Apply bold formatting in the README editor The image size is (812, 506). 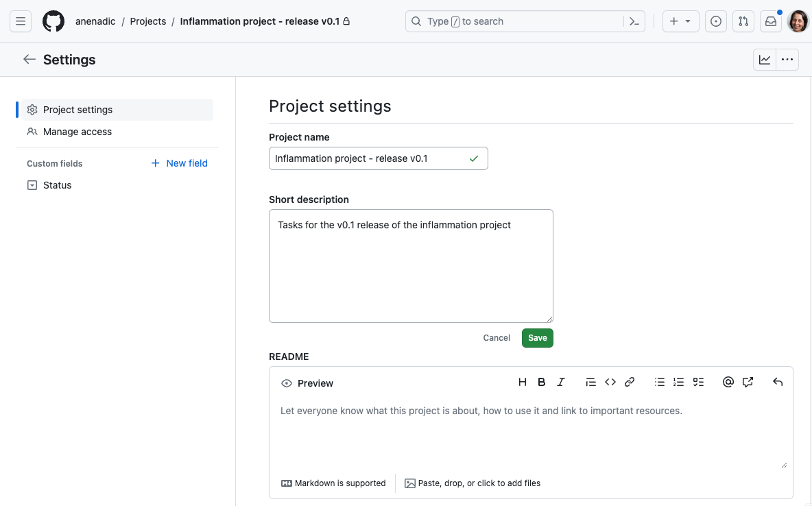pyautogui.click(x=541, y=382)
